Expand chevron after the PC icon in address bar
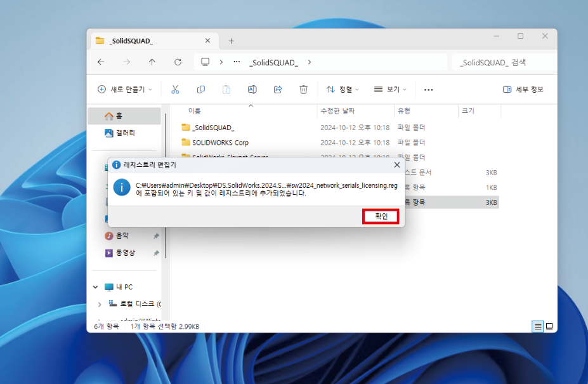Image resolution: width=588 pixels, height=384 pixels. [x=221, y=62]
